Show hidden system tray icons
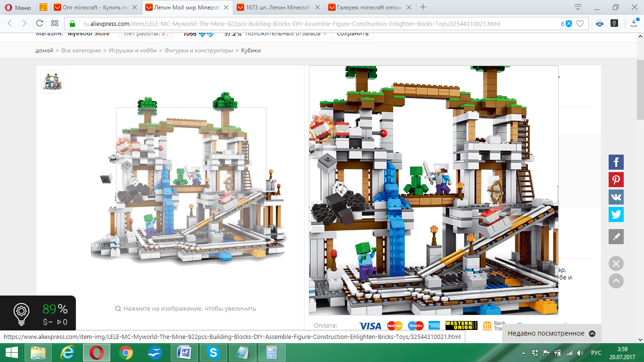 click(x=524, y=353)
